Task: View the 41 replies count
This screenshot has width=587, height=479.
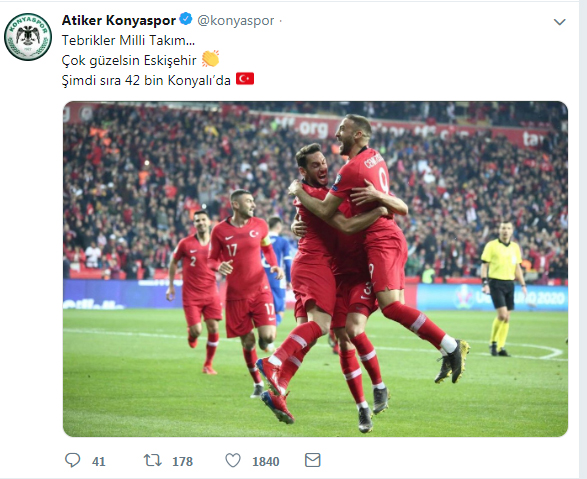Action: pyautogui.click(x=99, y=461)
